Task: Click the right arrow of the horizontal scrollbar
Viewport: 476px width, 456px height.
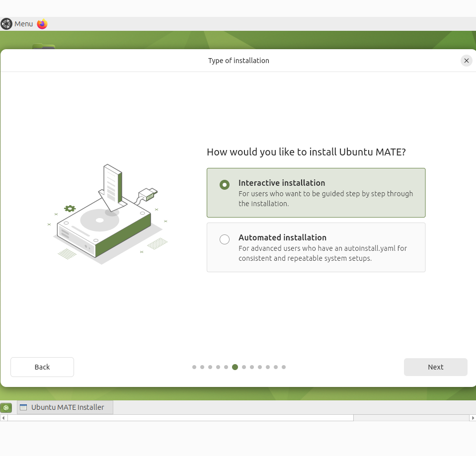Action: pos(473,418)
